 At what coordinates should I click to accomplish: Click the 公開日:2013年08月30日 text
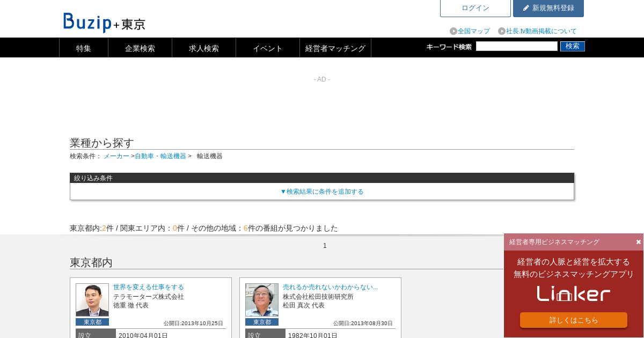pyautogui.click(x=363, y=324)
